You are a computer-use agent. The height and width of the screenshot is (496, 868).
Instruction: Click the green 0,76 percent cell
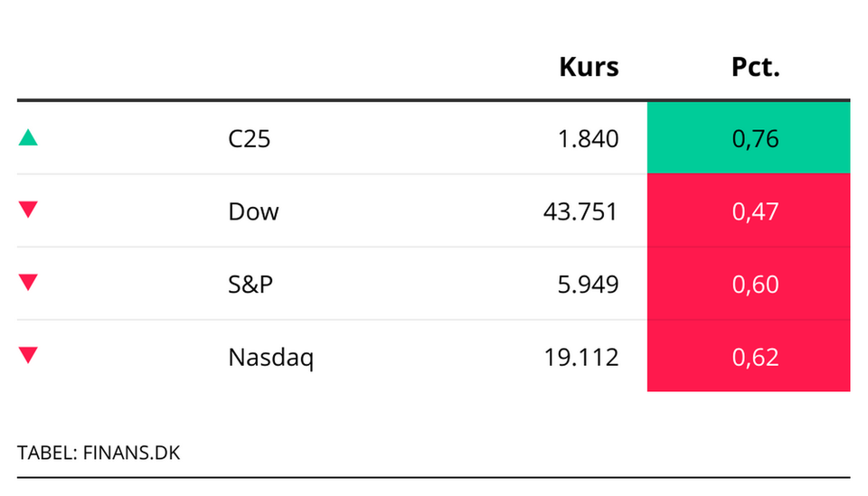pos(749,138)
